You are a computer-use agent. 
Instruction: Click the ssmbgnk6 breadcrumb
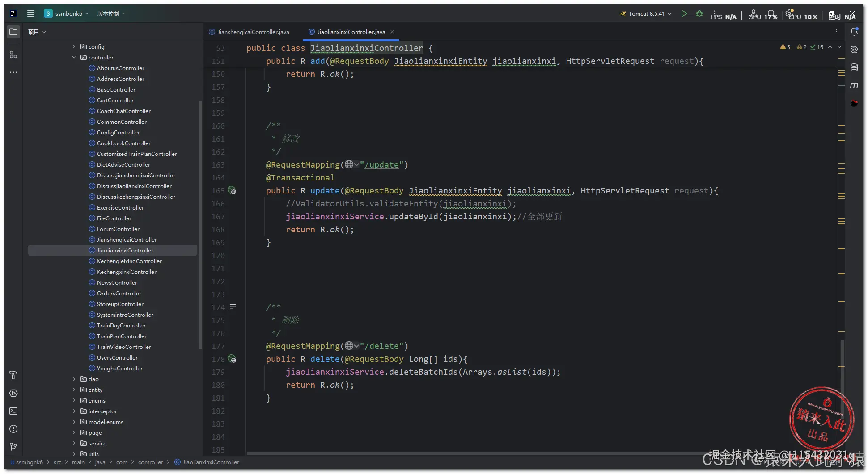[27, 462]
